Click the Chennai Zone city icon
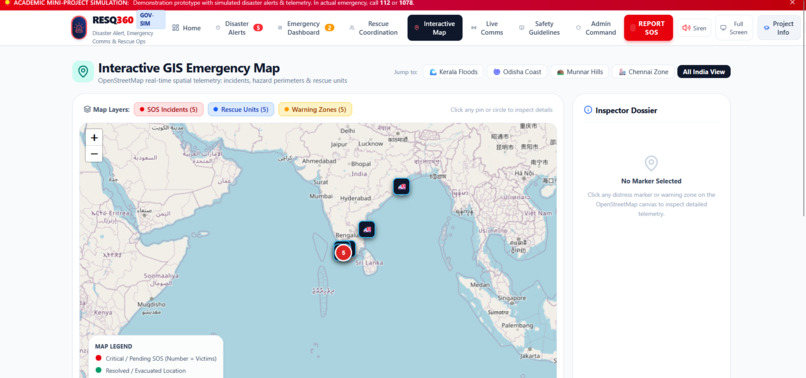The width and height of the screenshot is (806, 378). tap(622, 72)
